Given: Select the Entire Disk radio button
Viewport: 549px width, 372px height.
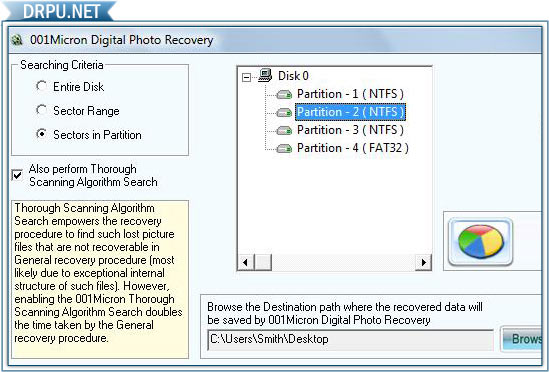Looking at the screenshot, I should (42, 86).
